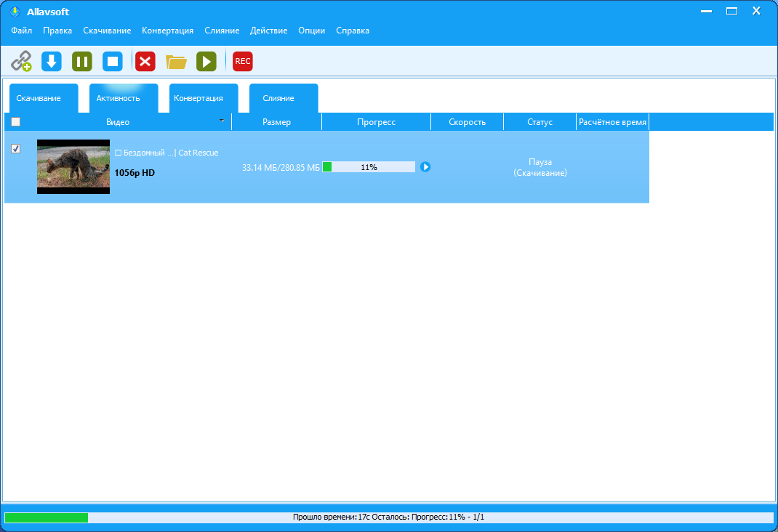Open the Опции menu

click(312, 31)
